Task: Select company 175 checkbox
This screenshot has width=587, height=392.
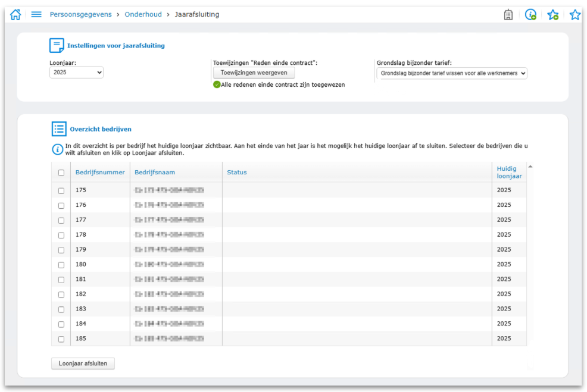Action: click(61, 190)
